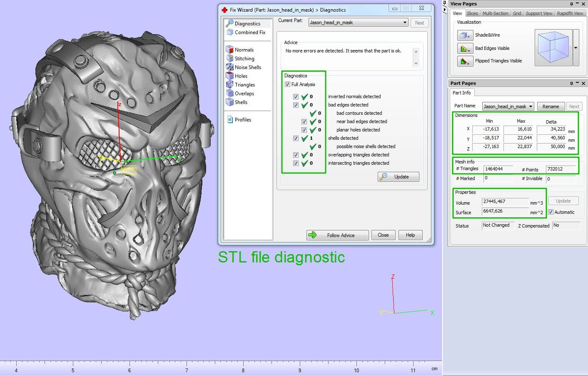This screenshot has height=376, width=588.
Task: Switch to the Slices tab
Action: (472, 13)
